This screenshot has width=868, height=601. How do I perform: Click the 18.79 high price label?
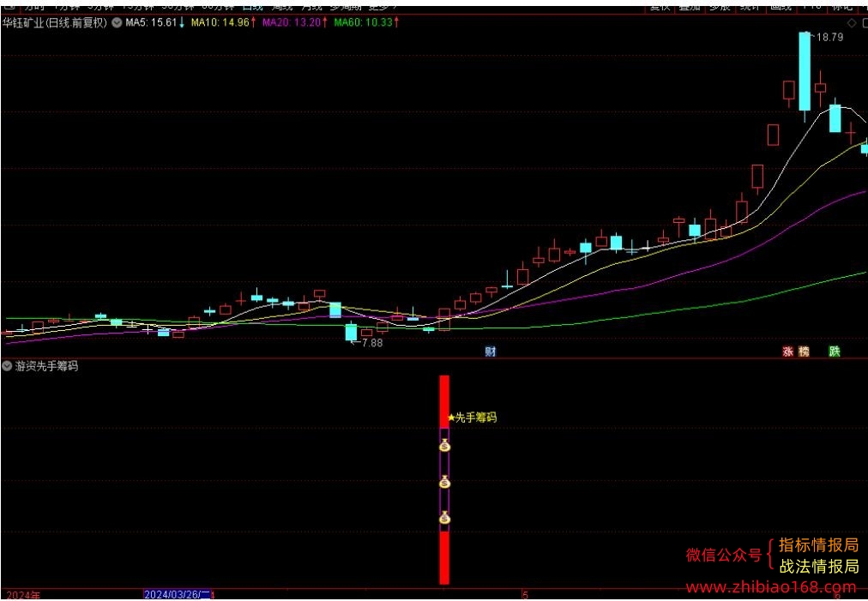(x=829, y=37)
